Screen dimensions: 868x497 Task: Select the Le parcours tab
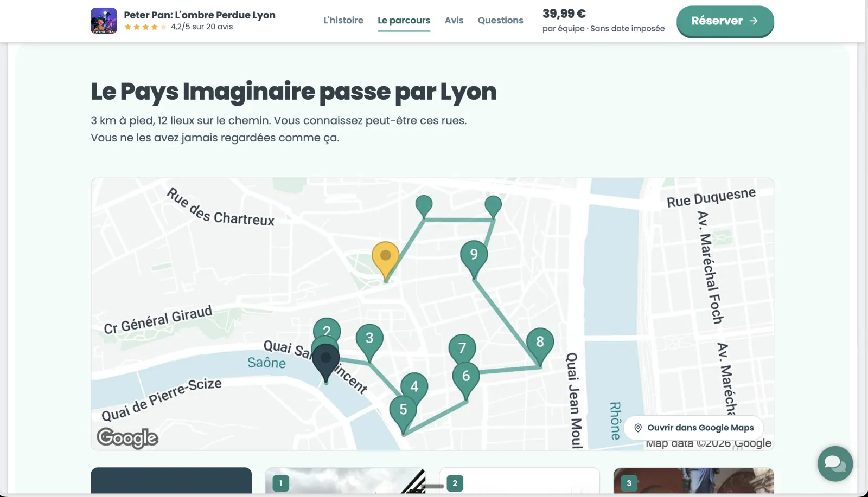tap(404, 20)
